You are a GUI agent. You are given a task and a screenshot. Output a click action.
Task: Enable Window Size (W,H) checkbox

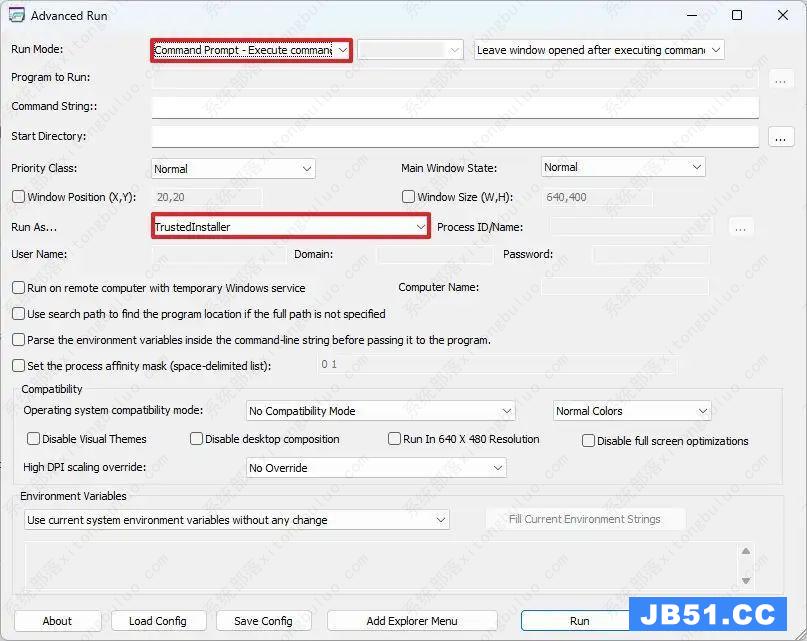coord(408,198)
